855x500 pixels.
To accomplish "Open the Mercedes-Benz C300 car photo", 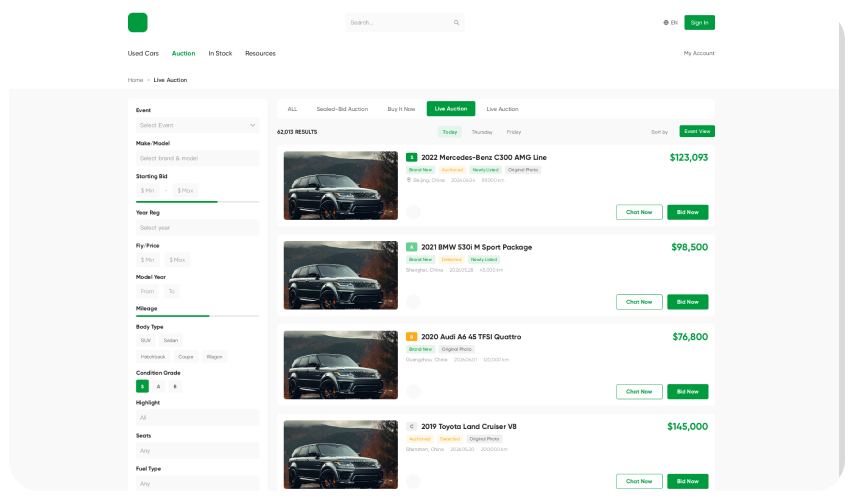I will click(x=341, y=185).
